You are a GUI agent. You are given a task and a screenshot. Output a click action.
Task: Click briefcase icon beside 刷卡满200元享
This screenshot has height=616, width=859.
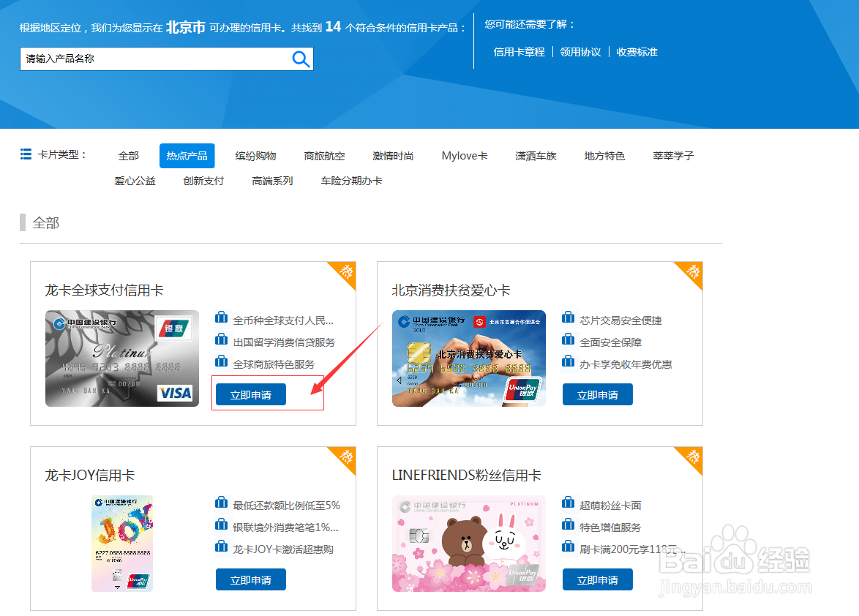568,546
